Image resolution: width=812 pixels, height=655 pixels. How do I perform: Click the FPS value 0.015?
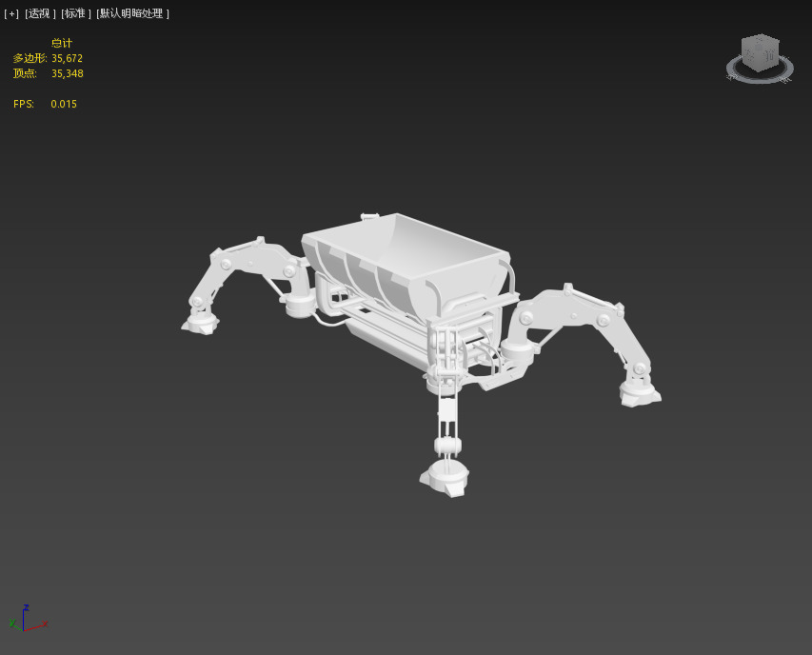[64, 104]
